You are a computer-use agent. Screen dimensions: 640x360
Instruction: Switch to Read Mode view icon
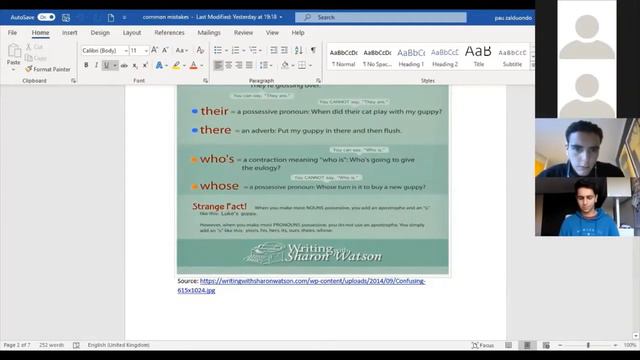point(508,345)
